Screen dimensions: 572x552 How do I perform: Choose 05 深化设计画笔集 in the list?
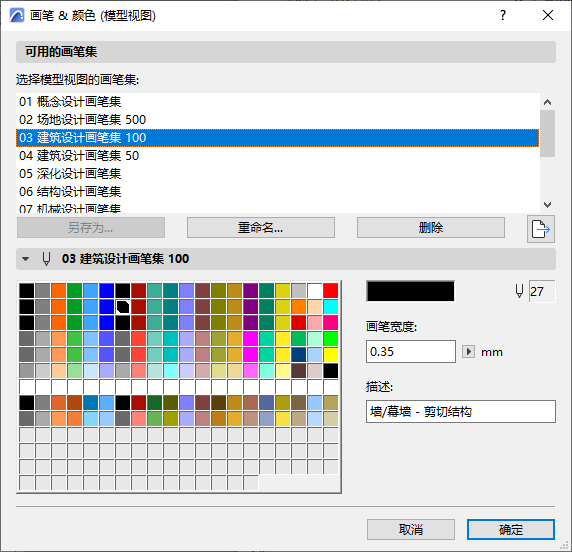click(277, 173)
